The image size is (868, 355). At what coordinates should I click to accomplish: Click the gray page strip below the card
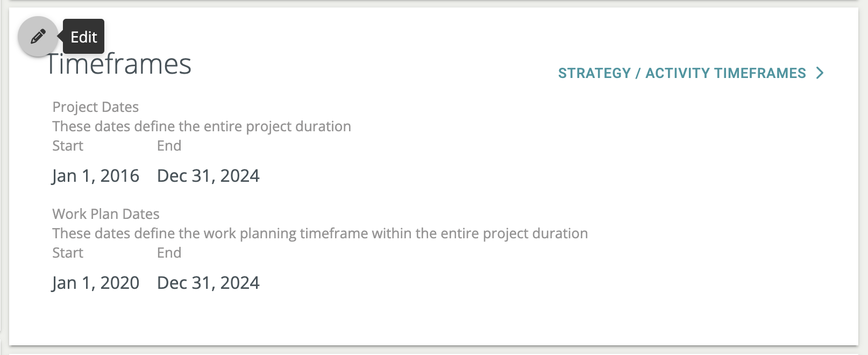(430, 351)
